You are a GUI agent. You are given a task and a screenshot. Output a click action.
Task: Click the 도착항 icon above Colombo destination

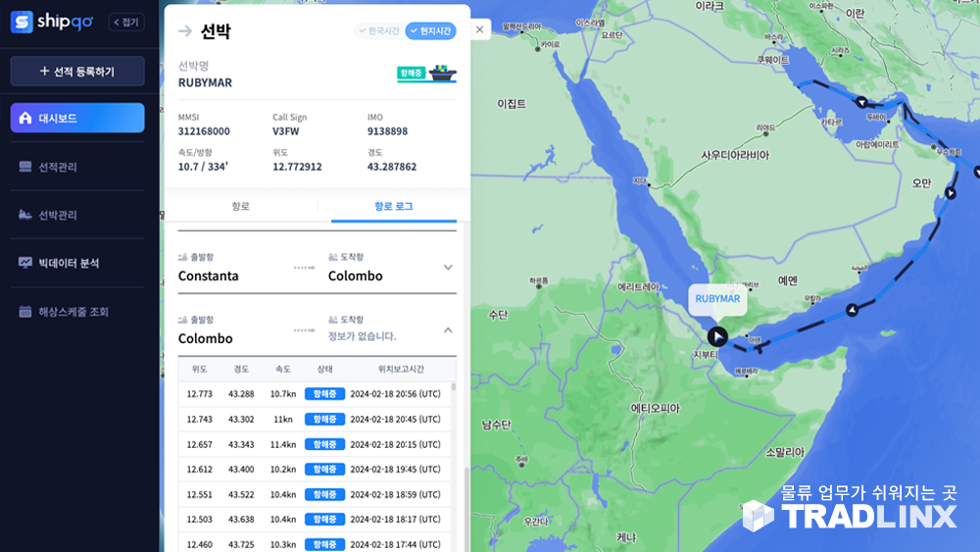[x=333, y=257]
